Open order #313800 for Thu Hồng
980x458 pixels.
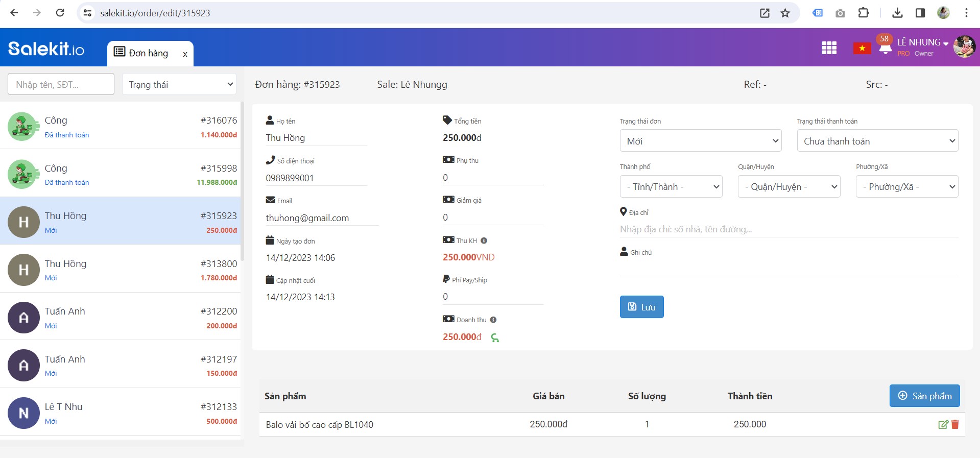tap(121, 269)
